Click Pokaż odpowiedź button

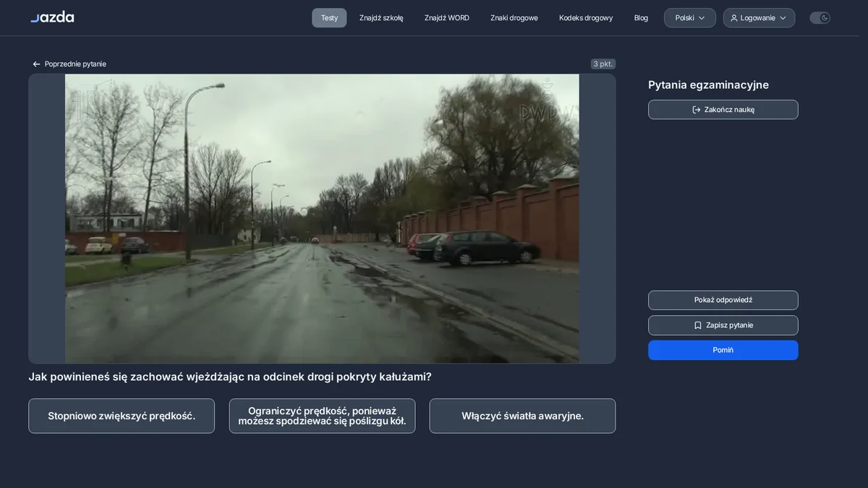(723, 300)
